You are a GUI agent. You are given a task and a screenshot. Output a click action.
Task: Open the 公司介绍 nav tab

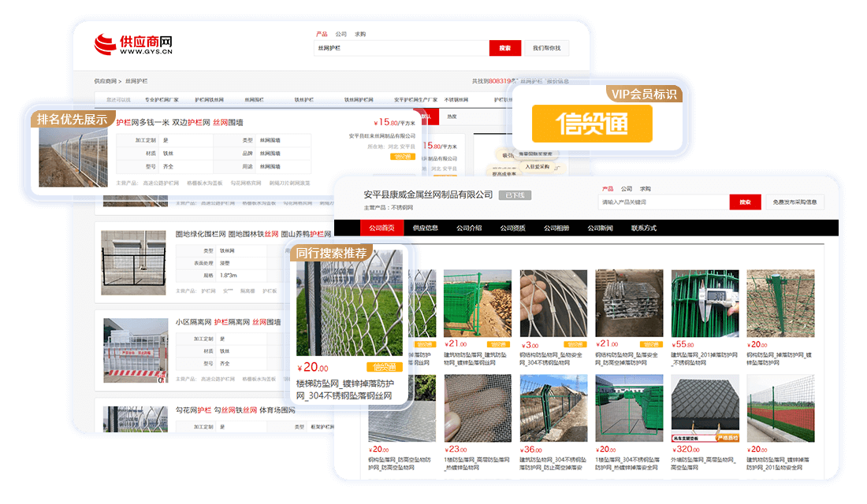(469, 228)
